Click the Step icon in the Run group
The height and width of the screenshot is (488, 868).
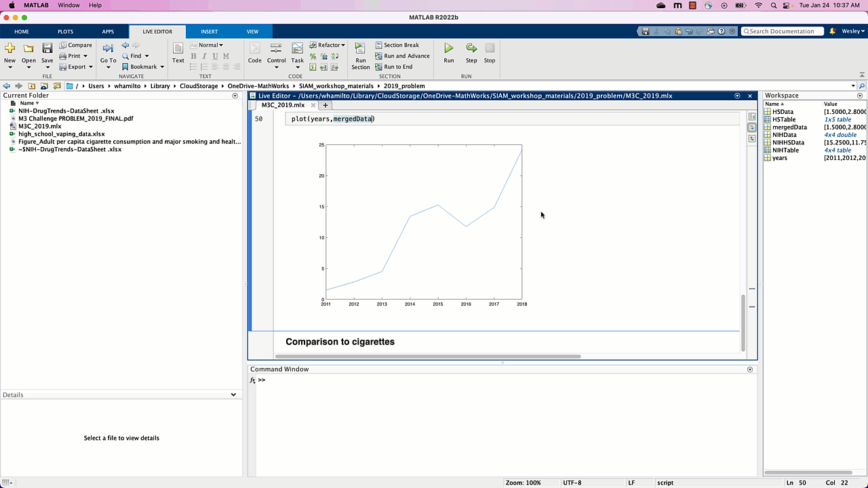pos(471,49)
